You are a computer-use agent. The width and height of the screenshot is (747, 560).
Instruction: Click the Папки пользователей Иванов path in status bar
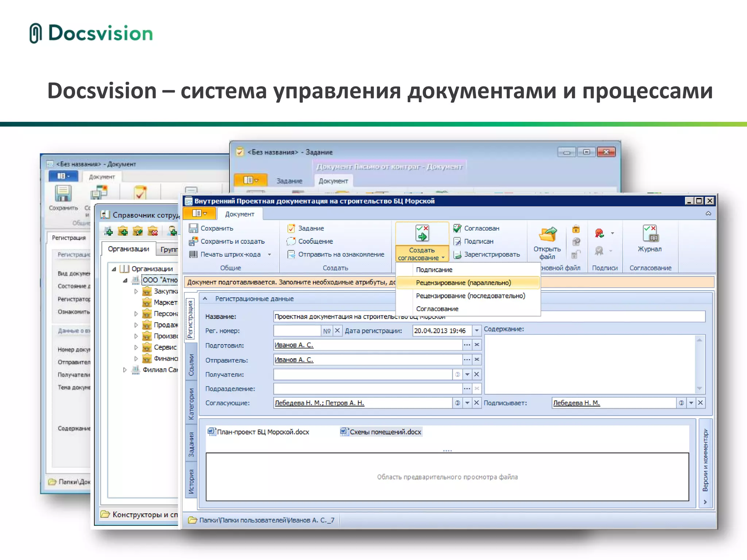262,520
